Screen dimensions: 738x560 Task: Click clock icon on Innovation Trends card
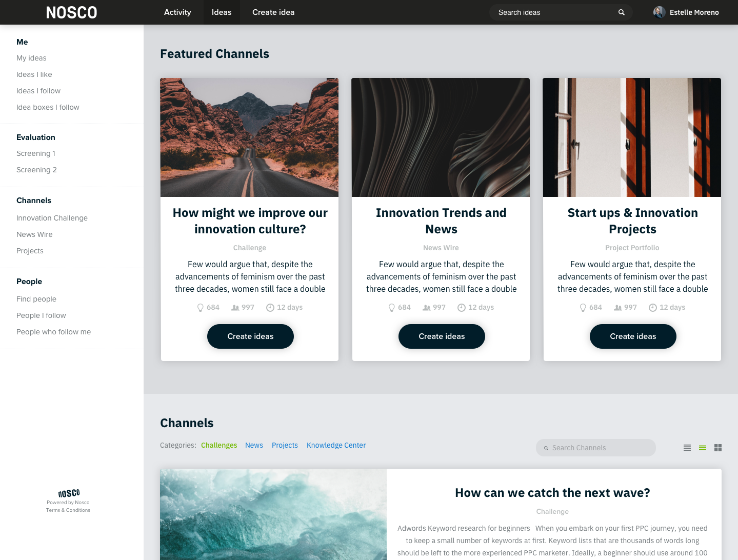pyautogui.click(x=462, y=308)
